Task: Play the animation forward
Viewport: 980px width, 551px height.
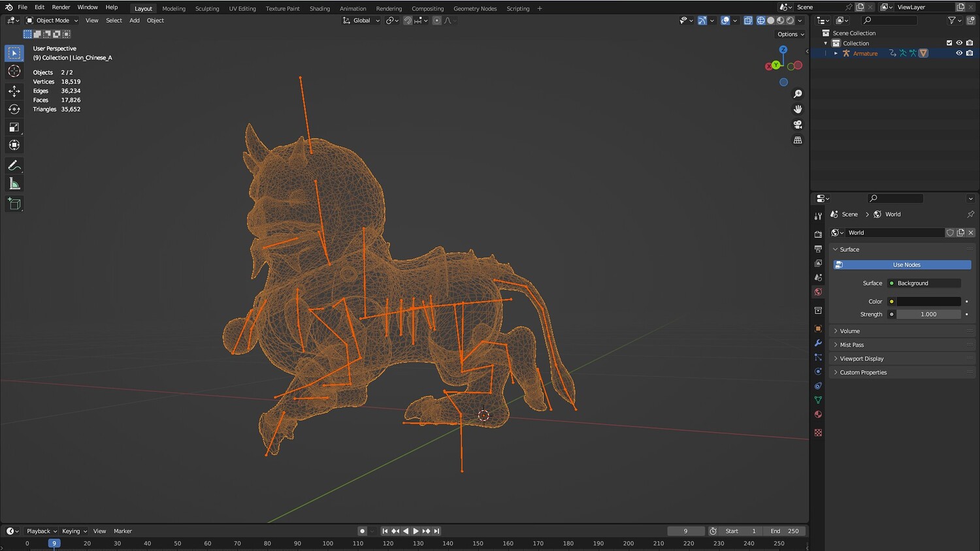Action: (x=416, y=531)
